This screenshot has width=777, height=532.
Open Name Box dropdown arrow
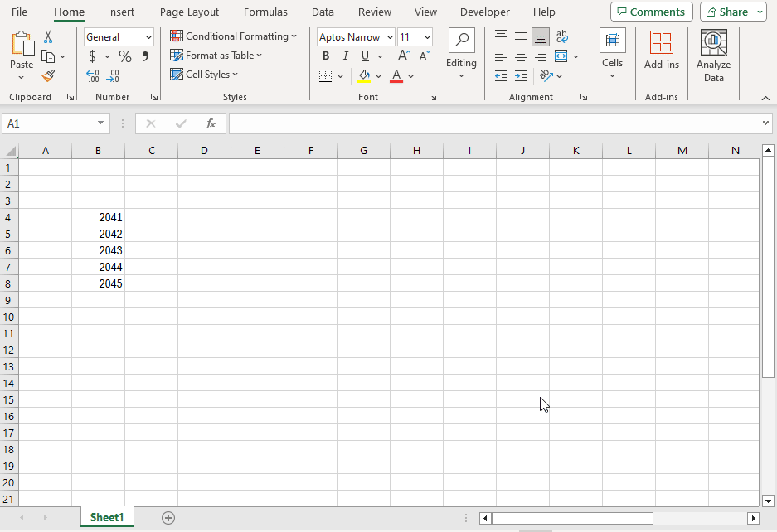(100, 123)
